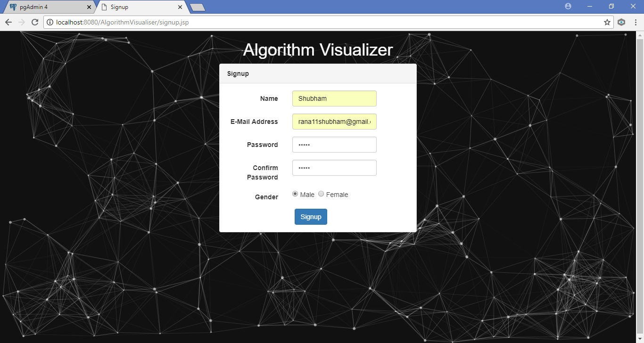The image size is (644, 343).
Task: Click the page scrollbar down arrow
Action: pyautogui.click(x=640, y=339)
